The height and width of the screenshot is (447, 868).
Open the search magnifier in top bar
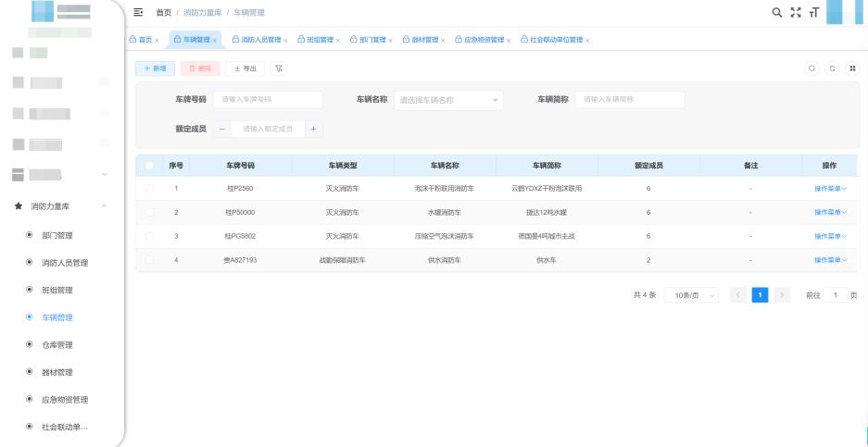pyautogui.click(x=780, y=11)
